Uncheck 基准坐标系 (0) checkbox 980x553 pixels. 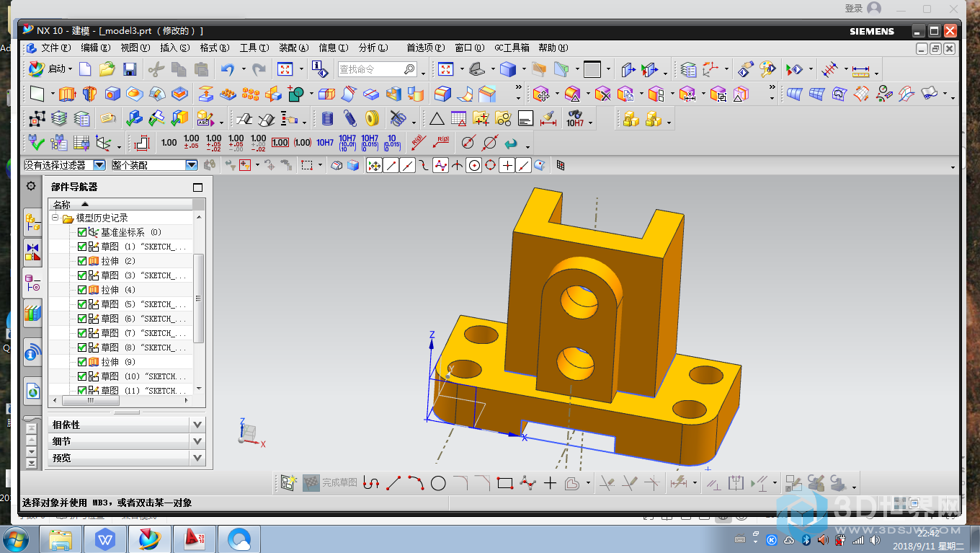point(81,232)
